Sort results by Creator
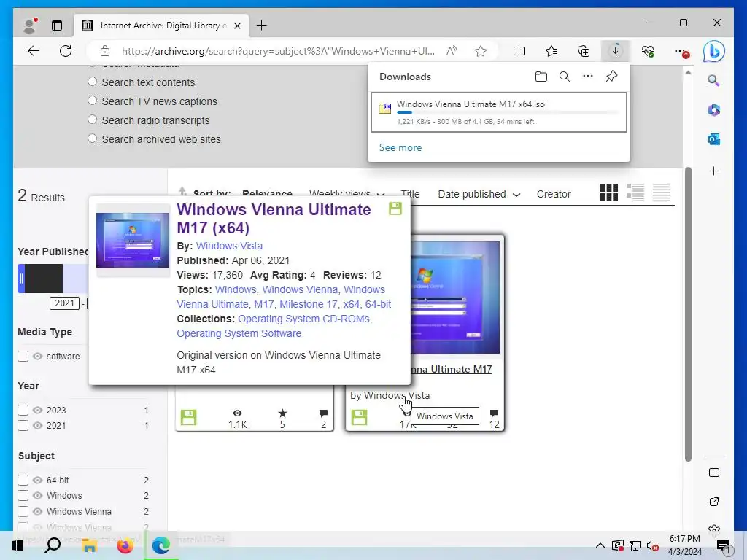The image size is (747, 560). coord(554,194)
